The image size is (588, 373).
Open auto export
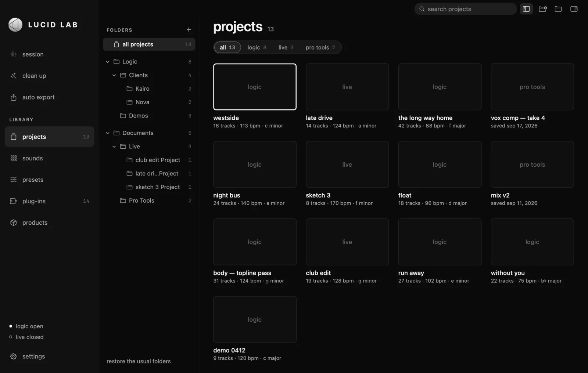coord(49,97)
